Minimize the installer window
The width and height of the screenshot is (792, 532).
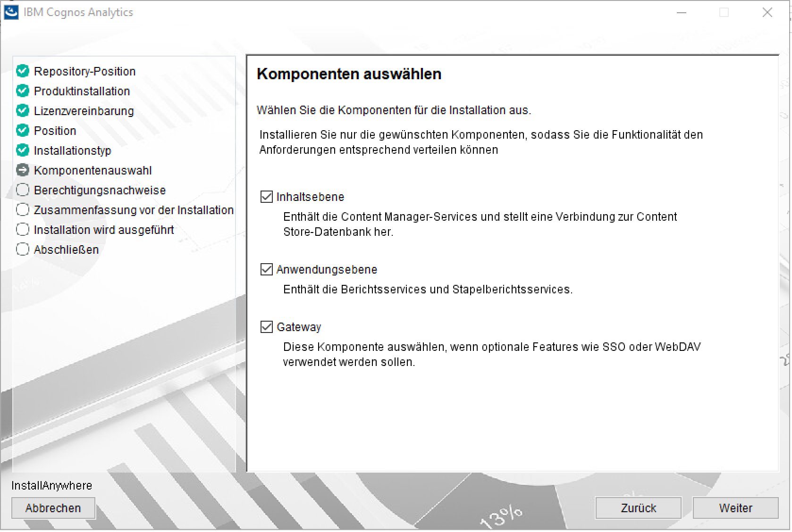682,13
